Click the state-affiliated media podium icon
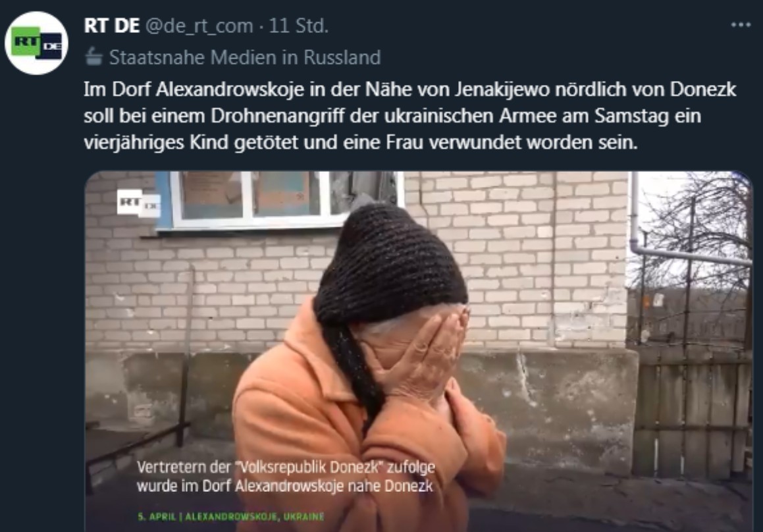 [x=94, y=57]
